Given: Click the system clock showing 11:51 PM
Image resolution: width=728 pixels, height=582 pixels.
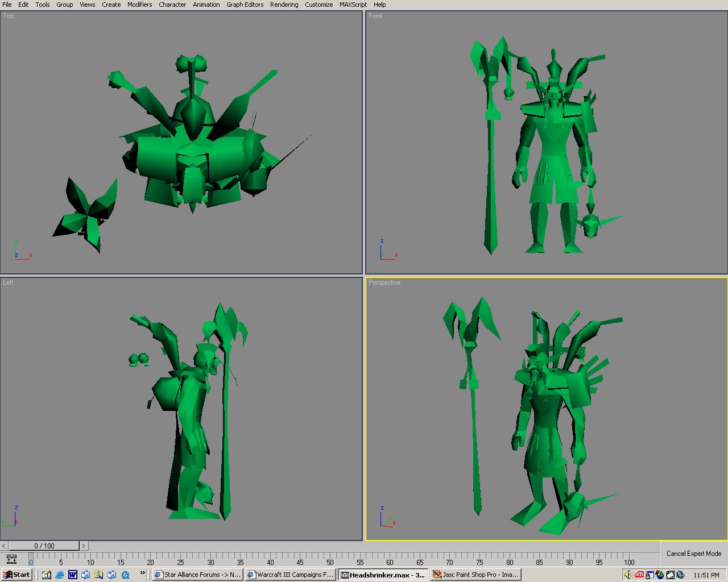Looking at the screenshot, I should click(x=706, y=575).
